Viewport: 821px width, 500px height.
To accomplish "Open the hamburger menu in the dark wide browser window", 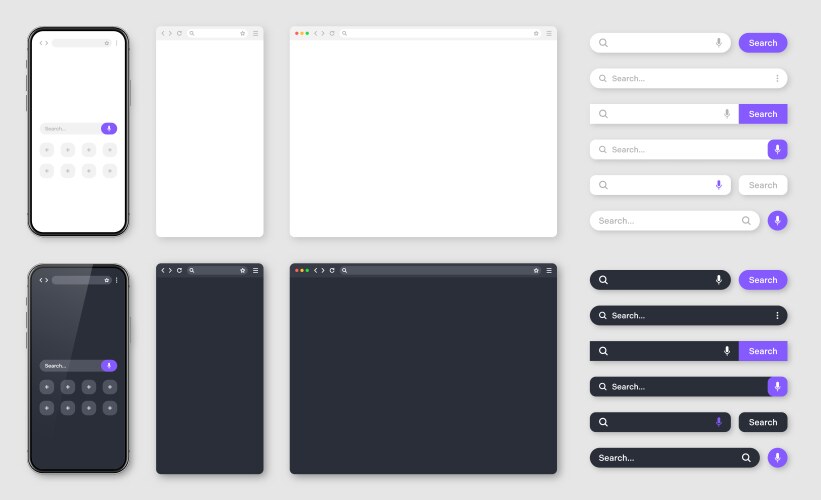I will point(548,270).
